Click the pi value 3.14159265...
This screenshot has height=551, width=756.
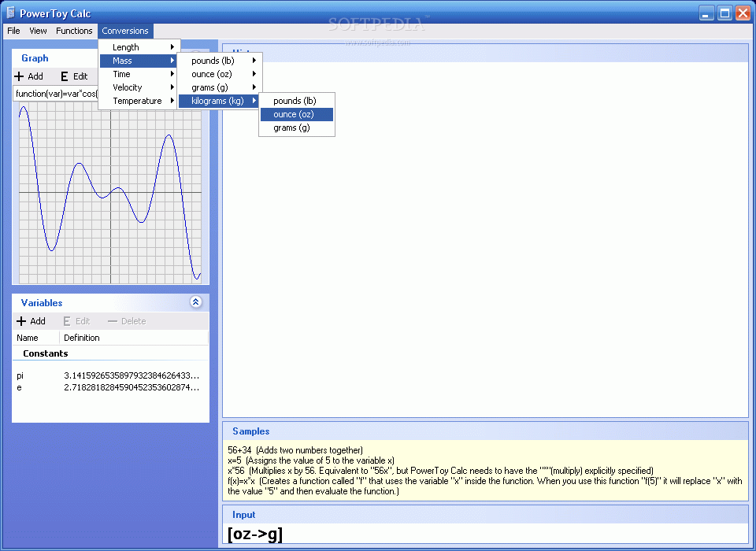coord(132,375)
